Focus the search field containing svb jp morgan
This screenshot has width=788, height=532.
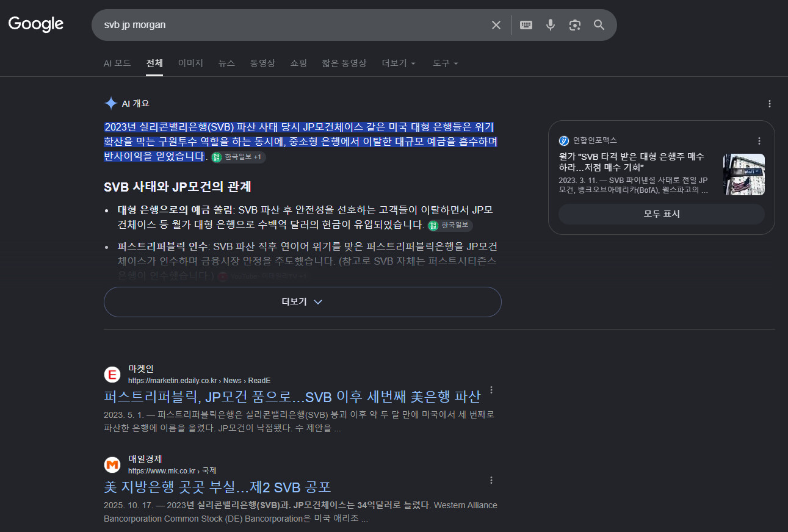[x=293, y=25]
